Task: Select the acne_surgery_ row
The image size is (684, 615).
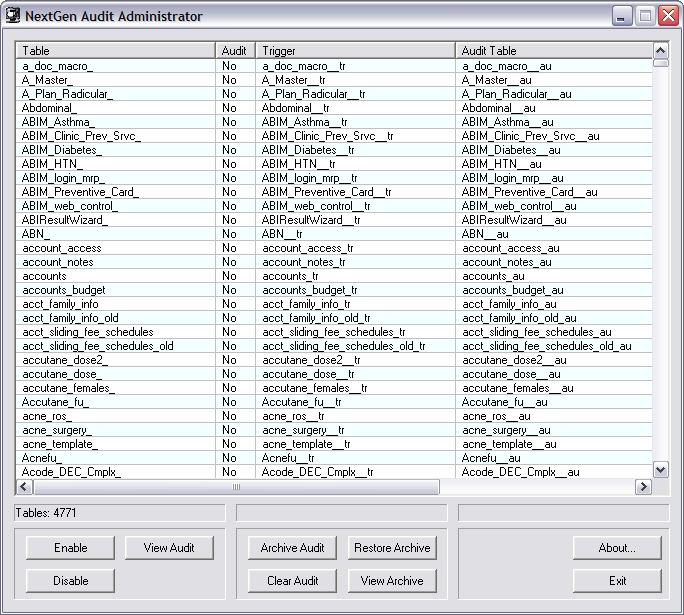Action: (x=334, y=430)
